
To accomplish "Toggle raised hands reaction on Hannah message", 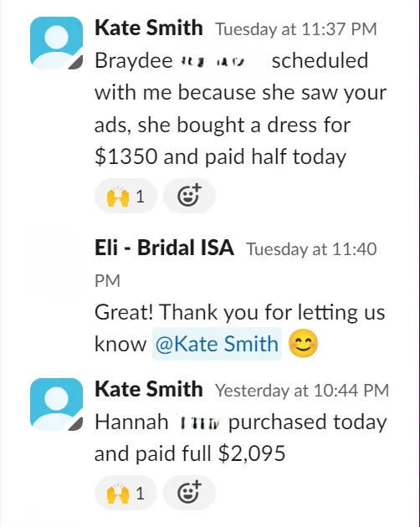I will pyautogui.click(x=125, y=493).
